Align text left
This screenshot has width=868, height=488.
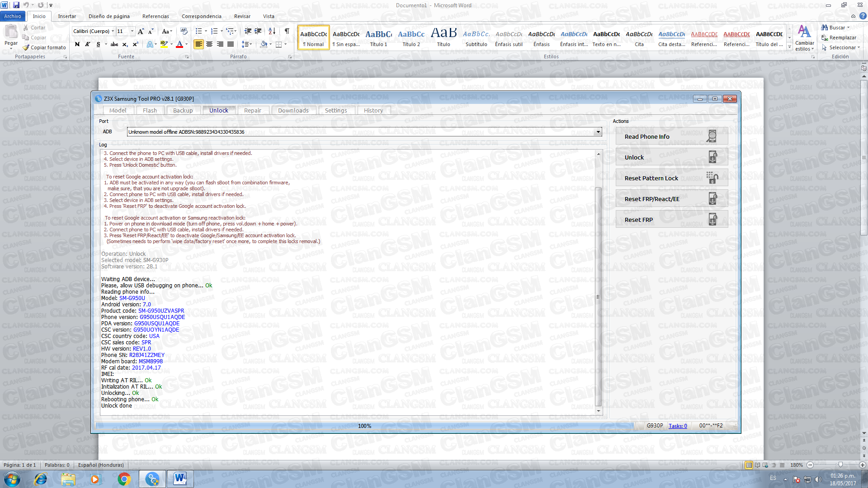click(x=198, y=44)
